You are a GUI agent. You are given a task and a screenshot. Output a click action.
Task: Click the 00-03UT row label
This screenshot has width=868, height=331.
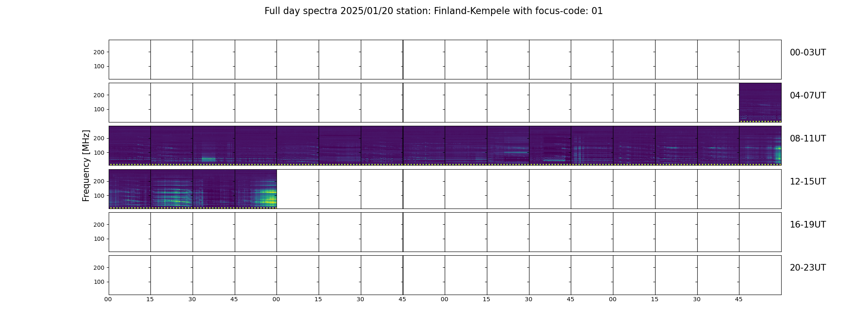coord(808,53)
